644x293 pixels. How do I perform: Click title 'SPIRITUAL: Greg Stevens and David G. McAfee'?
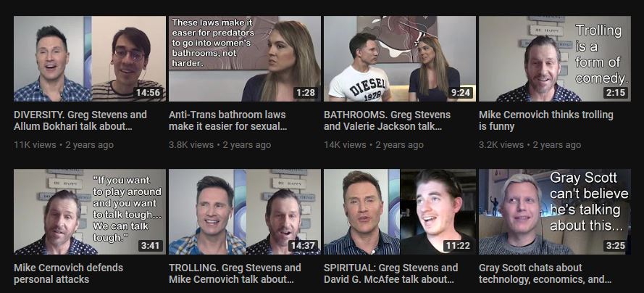(x=390, y=273)
